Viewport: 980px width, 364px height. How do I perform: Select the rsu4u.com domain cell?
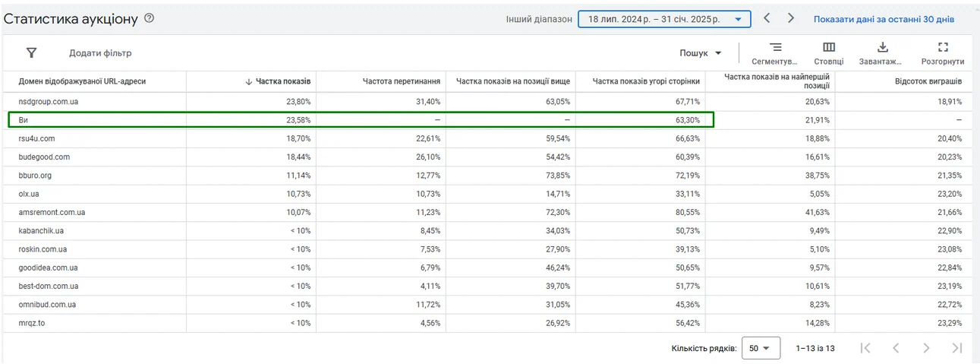(36, 138)
